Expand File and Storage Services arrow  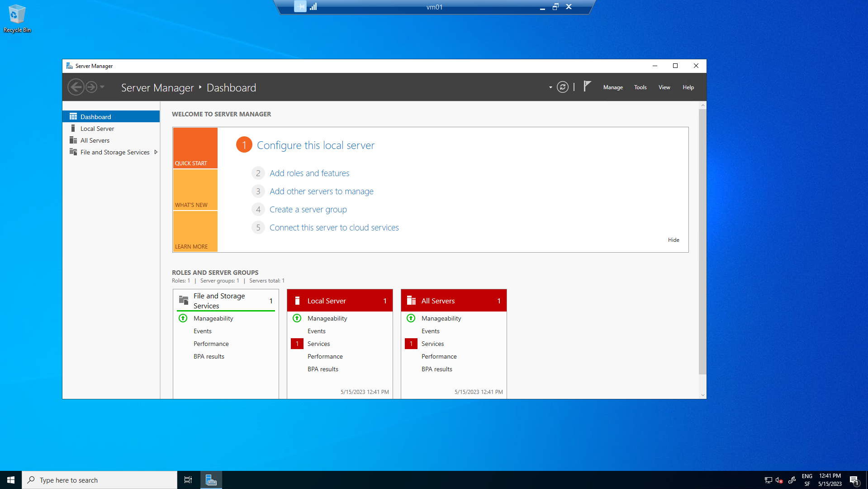(x=156, y=152)
